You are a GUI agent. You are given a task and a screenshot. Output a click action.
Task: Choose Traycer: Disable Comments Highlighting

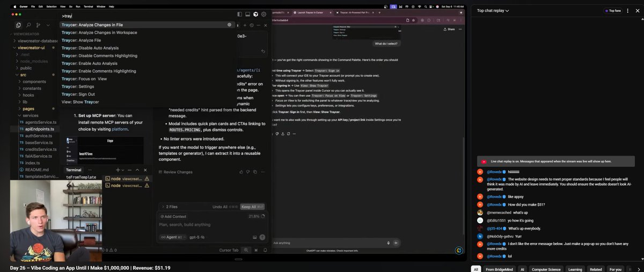click(147, 55)
